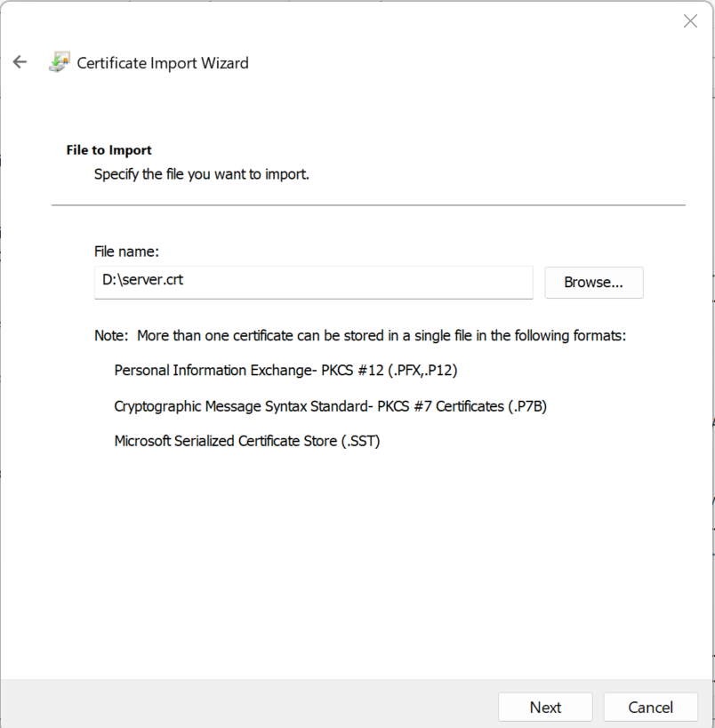Select the "File name:" label
Image resolution: width=715 pixels, height=728 pixels.
click(126, 252)
